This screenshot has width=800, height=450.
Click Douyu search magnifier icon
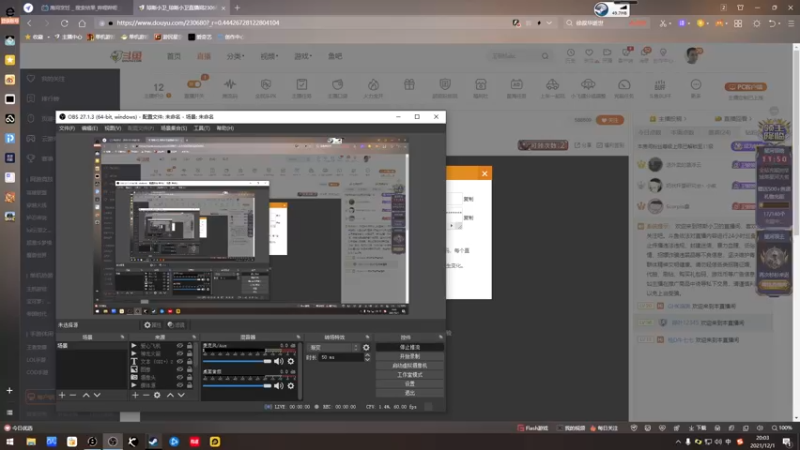(545, 56)
